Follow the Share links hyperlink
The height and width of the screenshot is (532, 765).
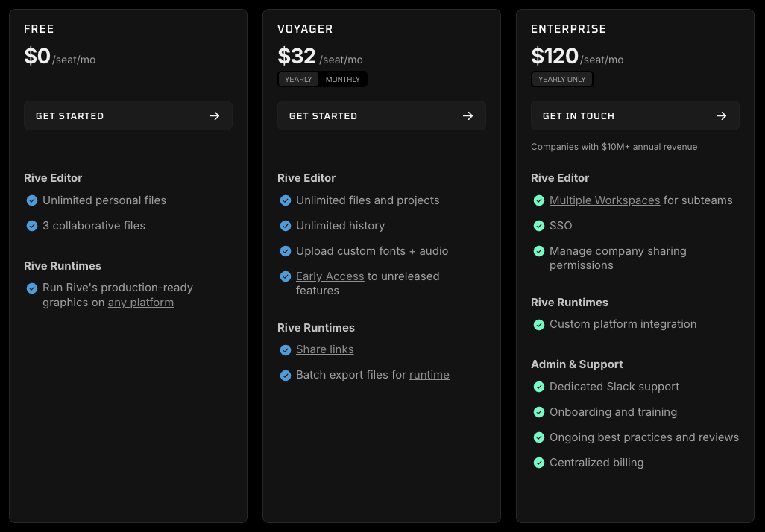tap(324, 349)
